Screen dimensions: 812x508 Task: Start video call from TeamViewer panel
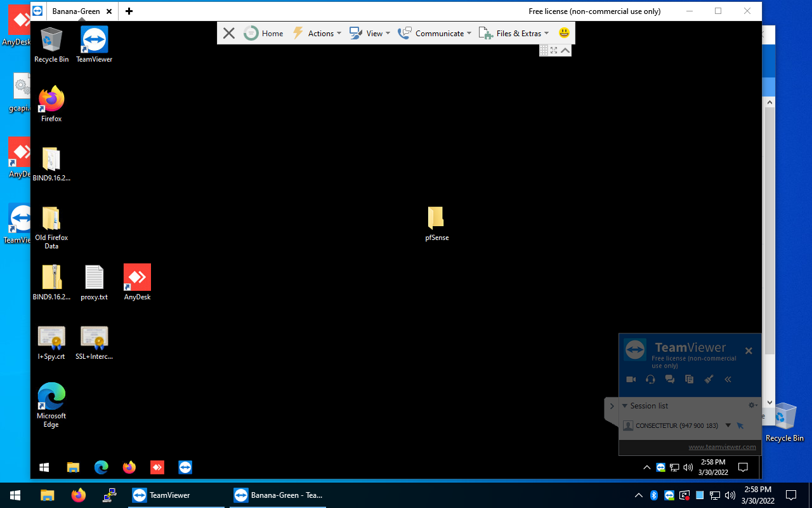point(631,379)
